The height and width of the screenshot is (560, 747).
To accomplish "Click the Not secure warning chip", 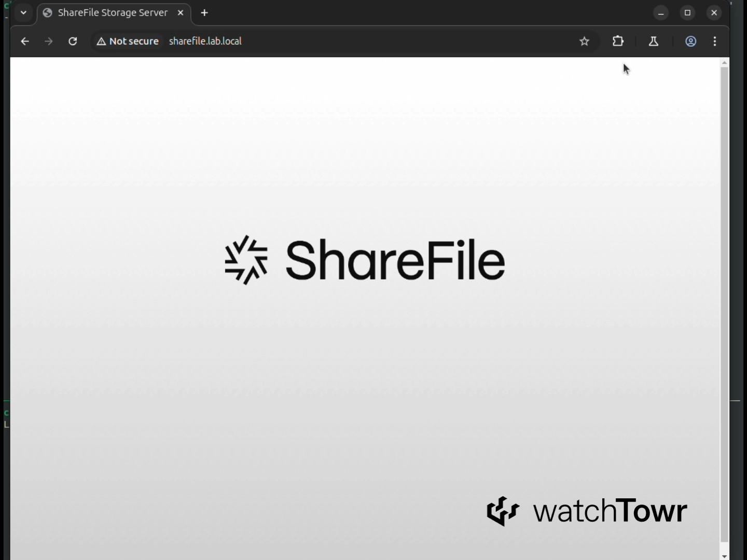I will click(x=128, y=41).
